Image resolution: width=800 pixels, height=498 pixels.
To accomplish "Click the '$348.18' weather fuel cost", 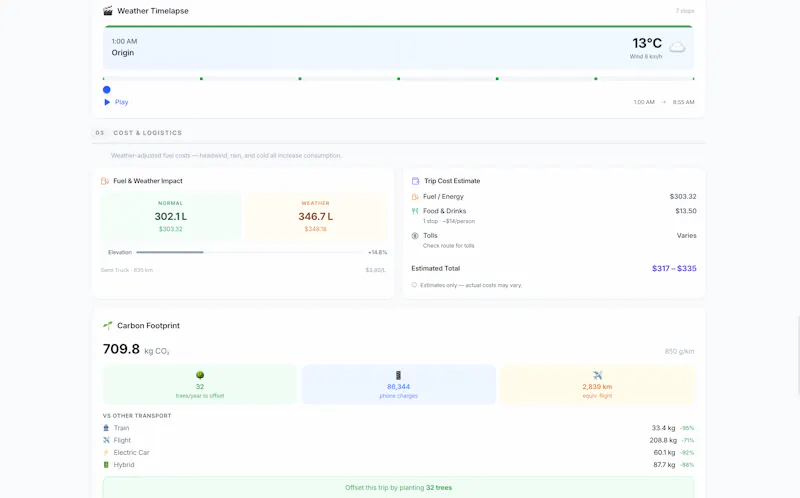I will [315, 229].
